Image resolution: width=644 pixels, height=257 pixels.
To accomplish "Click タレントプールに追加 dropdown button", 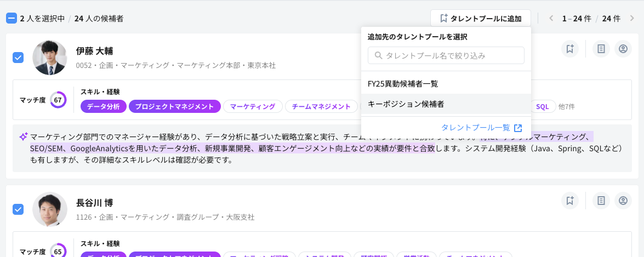I will point(481,19).
